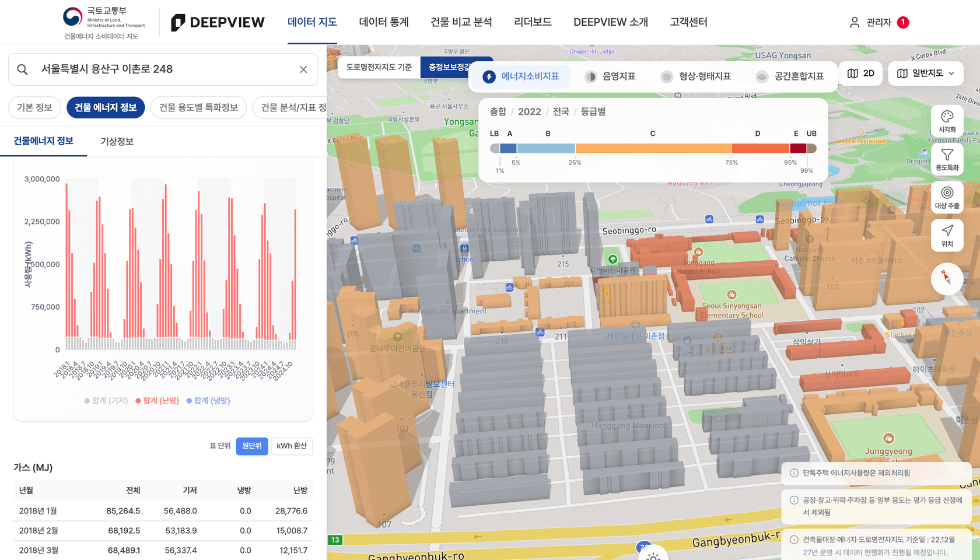980x560 pixels.
Task: Select the 형상·형태지표 indicator
Action: tap(696, 76)
